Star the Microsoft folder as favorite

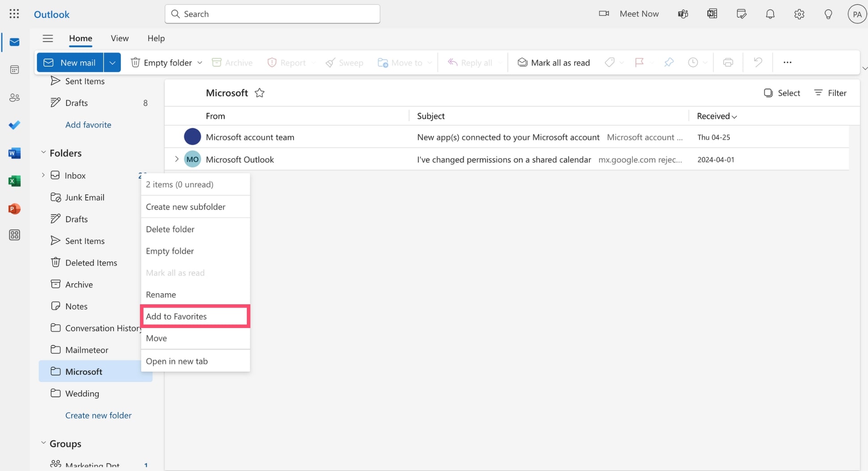point(259,93)
